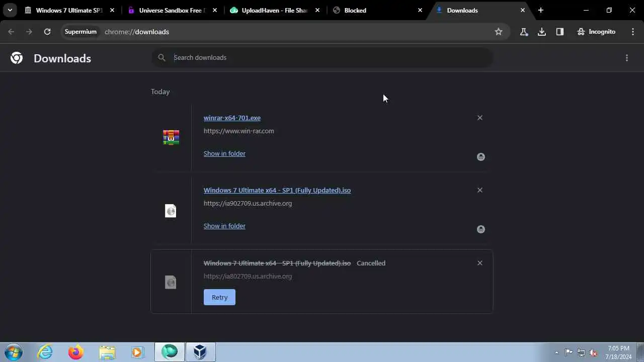The image size is (644, 362).
Task: Switch to the Universe Sandbox Free tab
Action: click(x=173, y=10)
